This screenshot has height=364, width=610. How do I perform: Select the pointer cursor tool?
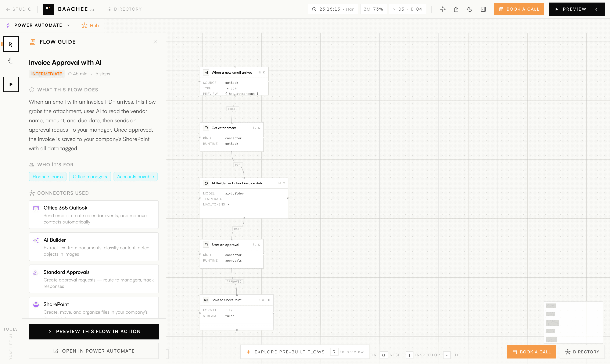pyautogui.click(x=11, y=44)
